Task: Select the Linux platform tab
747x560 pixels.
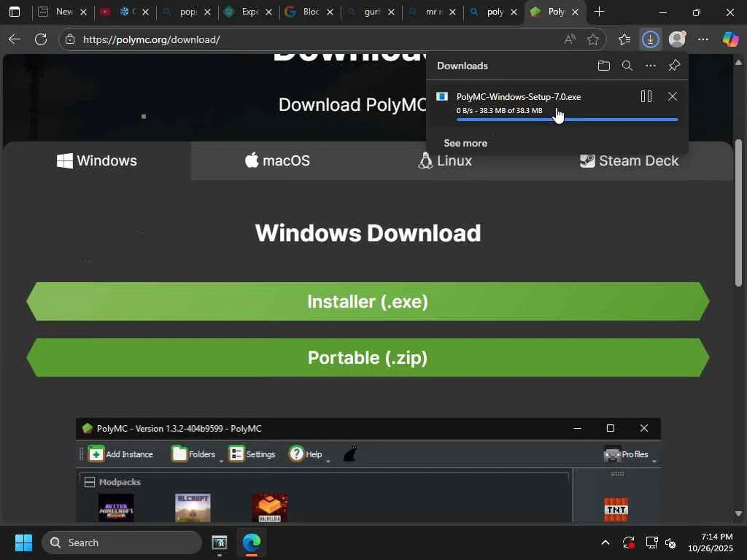Action: pos(446,161)
